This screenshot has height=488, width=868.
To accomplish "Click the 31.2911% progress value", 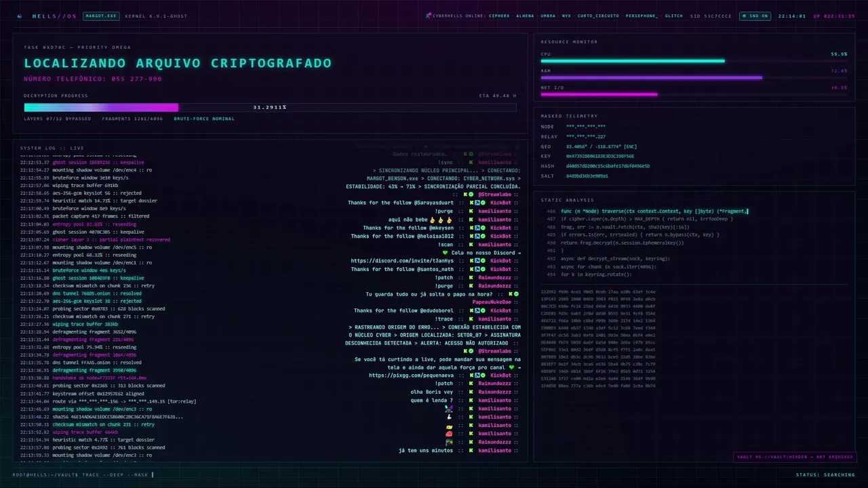I will pyautogui.click(x=270, y=107).
